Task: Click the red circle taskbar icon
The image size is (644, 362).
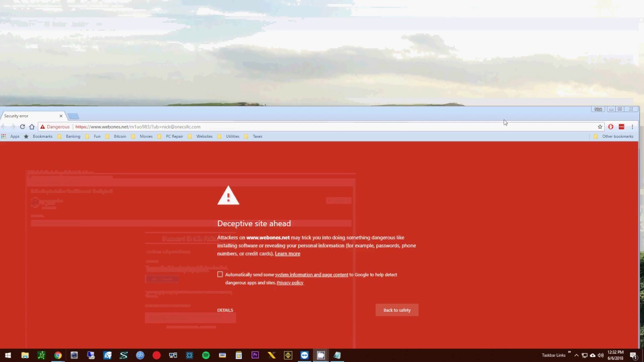Action: point(156,355)
